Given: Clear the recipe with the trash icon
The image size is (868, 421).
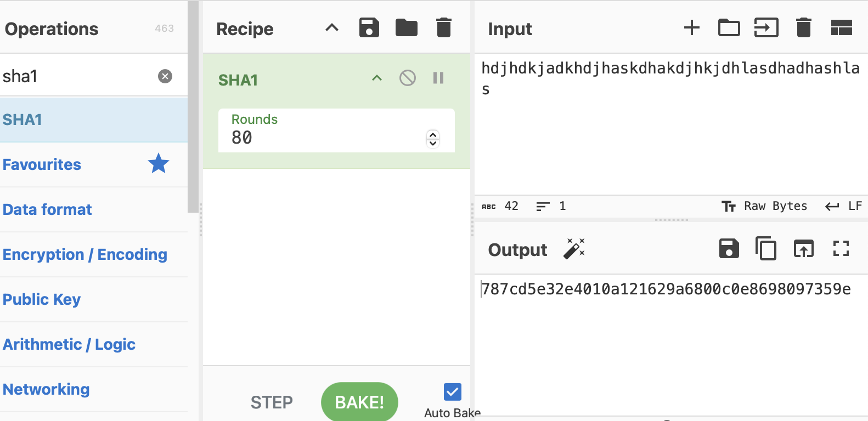Looking at the screenshot, I should tap(443, 27).
